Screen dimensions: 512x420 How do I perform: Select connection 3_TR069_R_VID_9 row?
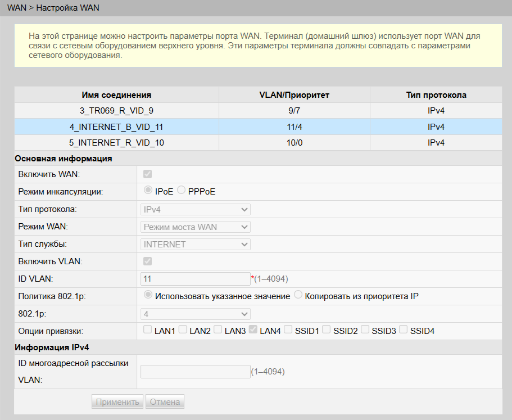(258, 111)
